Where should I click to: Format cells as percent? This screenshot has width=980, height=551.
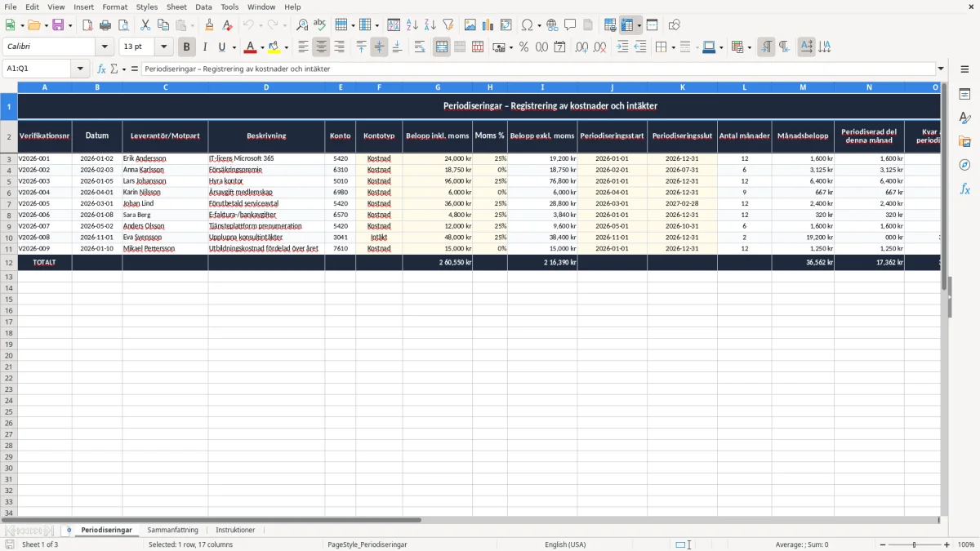pos(524,47)
